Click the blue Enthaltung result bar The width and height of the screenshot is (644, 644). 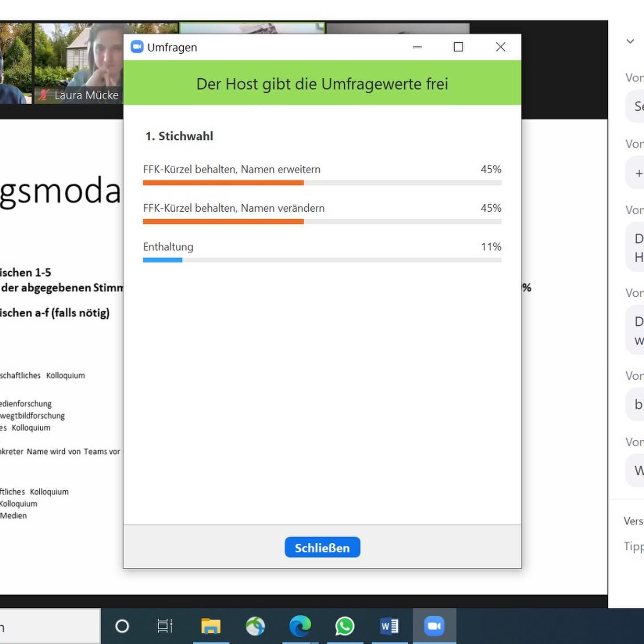(162, 260)
